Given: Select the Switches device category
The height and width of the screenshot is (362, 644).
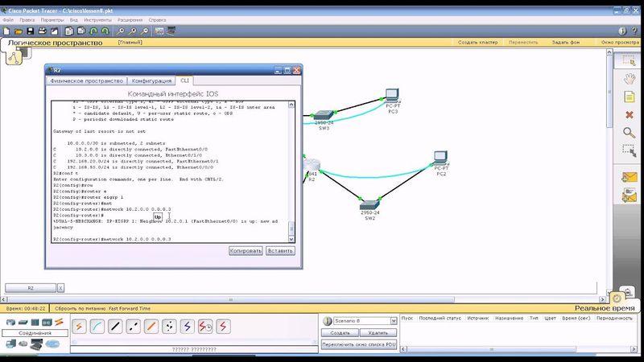Looking at the screenshot, I should (x=23, y=323).
